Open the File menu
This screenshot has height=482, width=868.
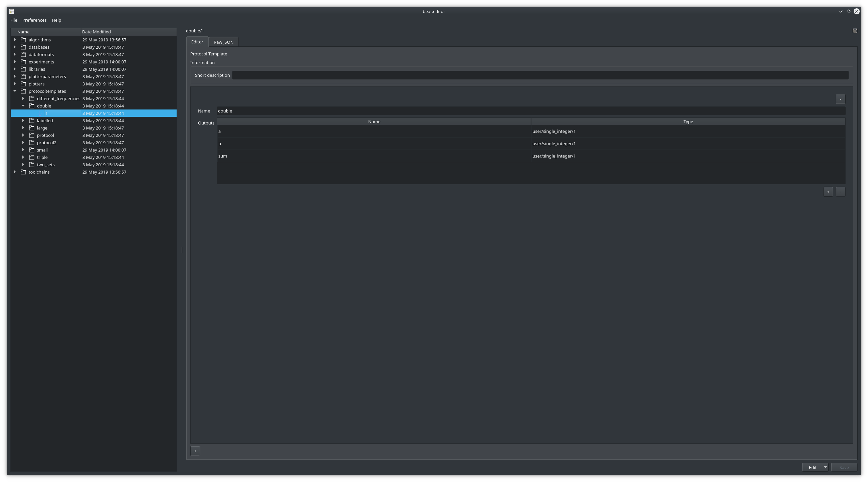pos(14,20)
